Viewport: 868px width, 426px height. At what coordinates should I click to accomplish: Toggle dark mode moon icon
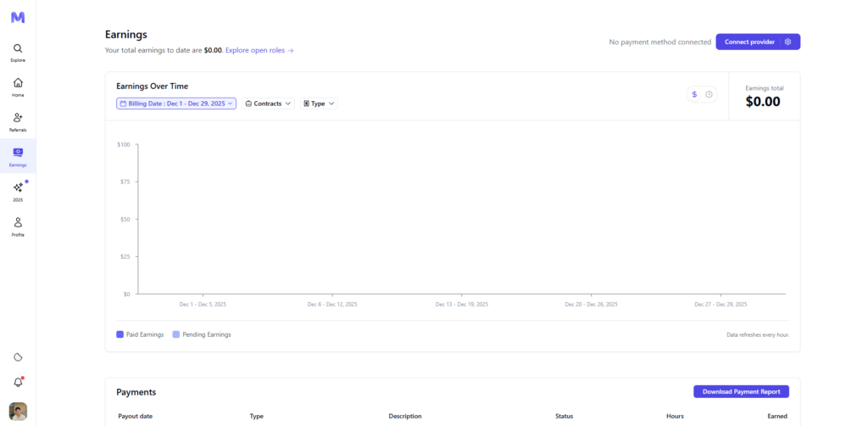coord(18,357)
